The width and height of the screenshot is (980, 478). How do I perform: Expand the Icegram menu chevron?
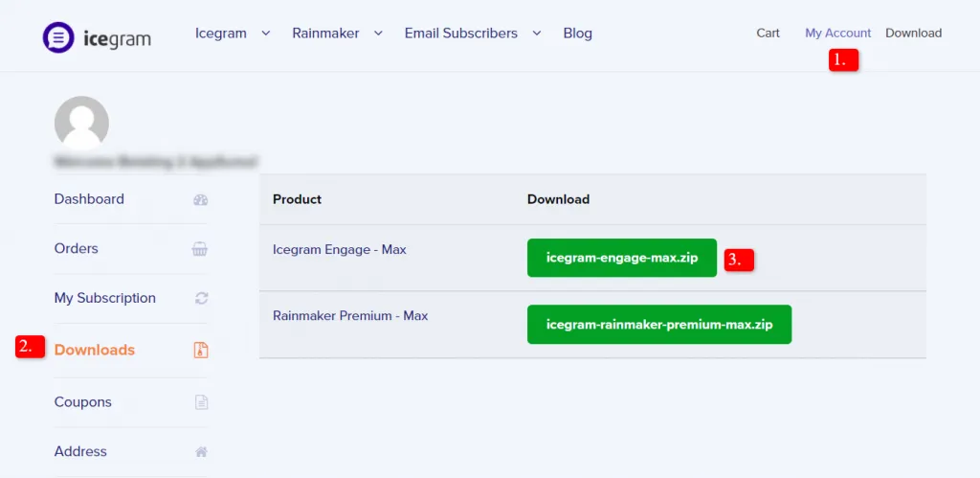266,34
